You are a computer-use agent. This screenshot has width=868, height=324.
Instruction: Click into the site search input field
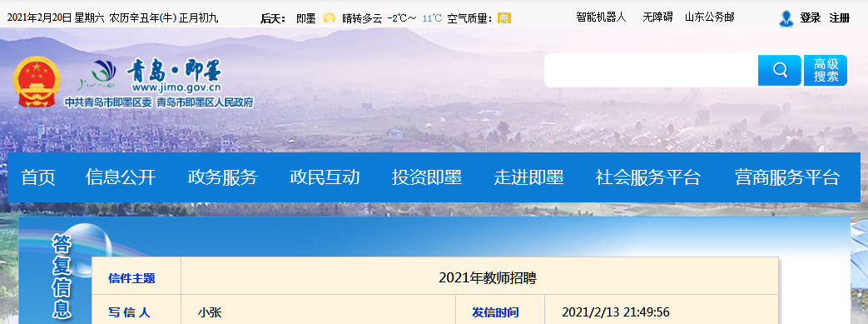coord(651,70)
